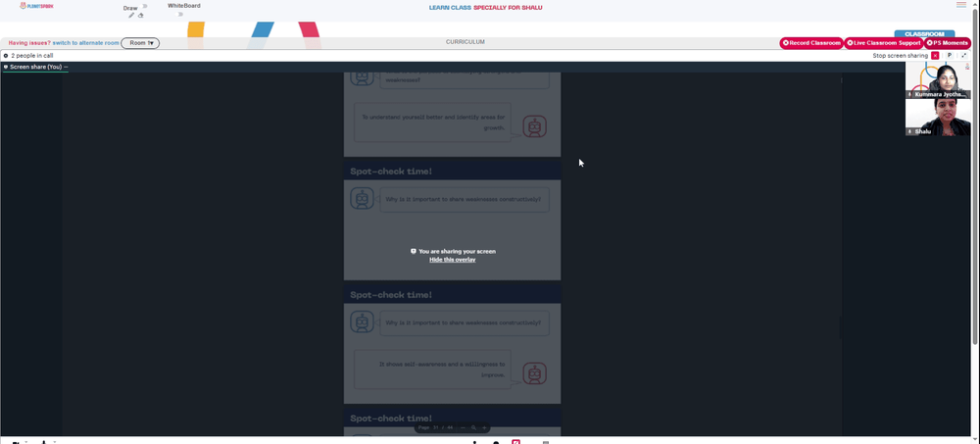Zoom in the shared document
This screenshot has width=980, height=444.
(484, 427)
